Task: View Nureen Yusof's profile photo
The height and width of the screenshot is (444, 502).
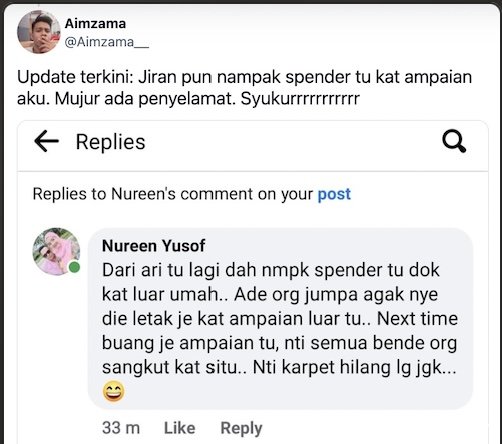Action: 56,252
